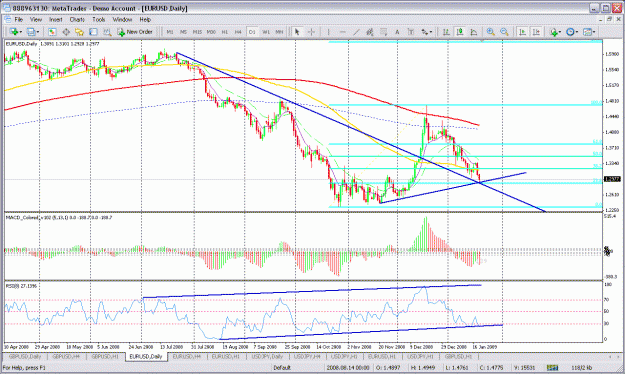Click the current price label 1.2977

point(612,179)
